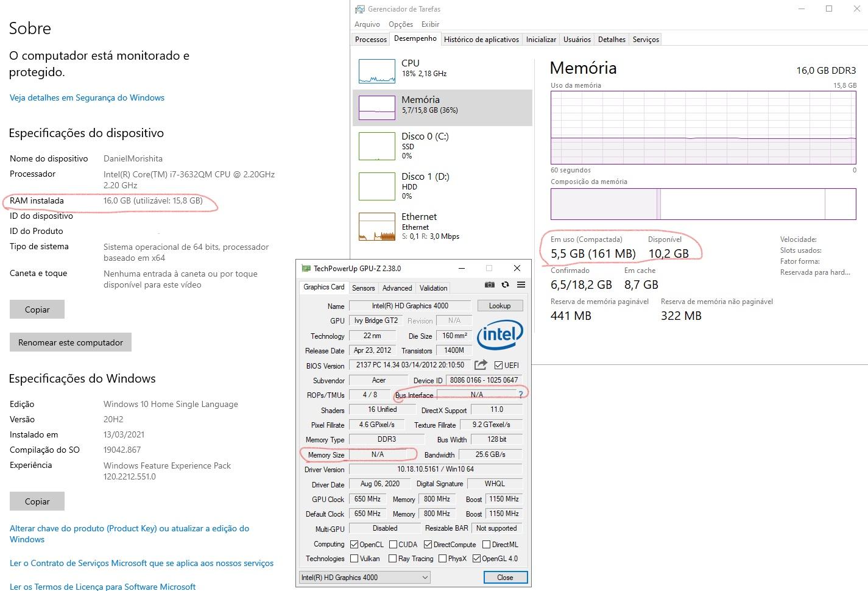Open the GPU-Z Graphics Card tab
This screenshot has width=868, height=591.
pos(324,287)
